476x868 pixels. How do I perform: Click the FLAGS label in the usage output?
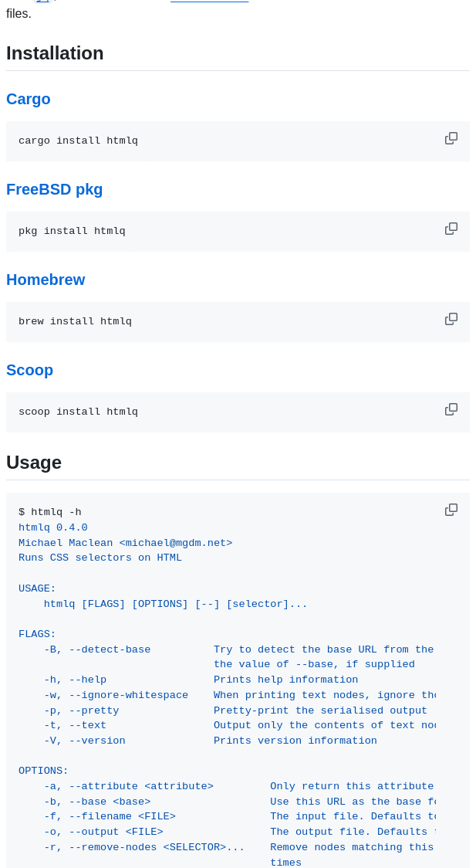click(x=36, y=633)
